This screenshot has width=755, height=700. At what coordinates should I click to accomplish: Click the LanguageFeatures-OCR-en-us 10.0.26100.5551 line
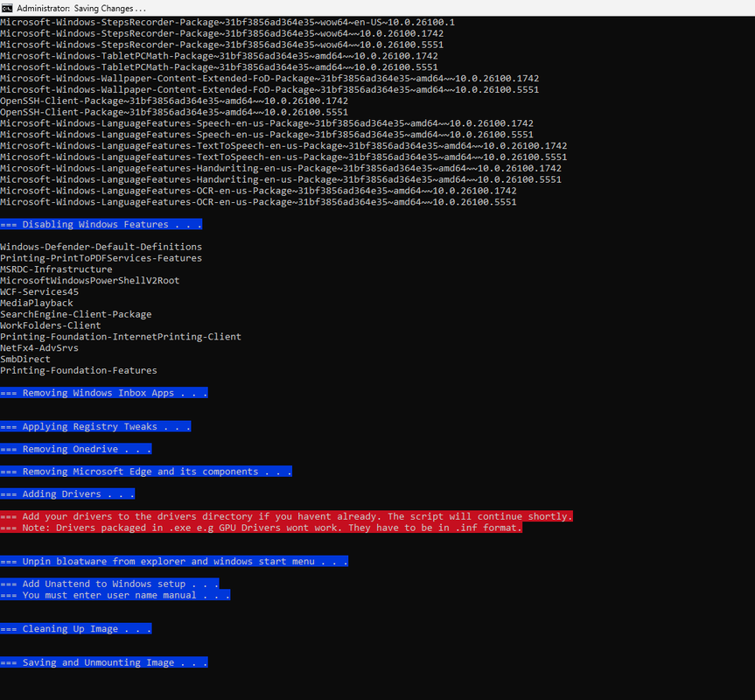point(259,202)
